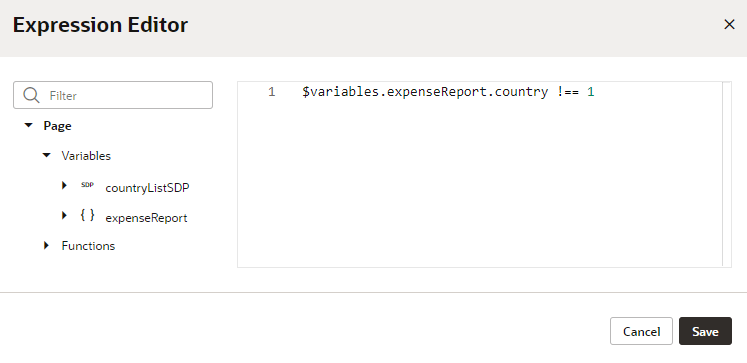Screen dimensions: 747x363
Task: Click the Filter search field
Action: click(x=113, y=95)
